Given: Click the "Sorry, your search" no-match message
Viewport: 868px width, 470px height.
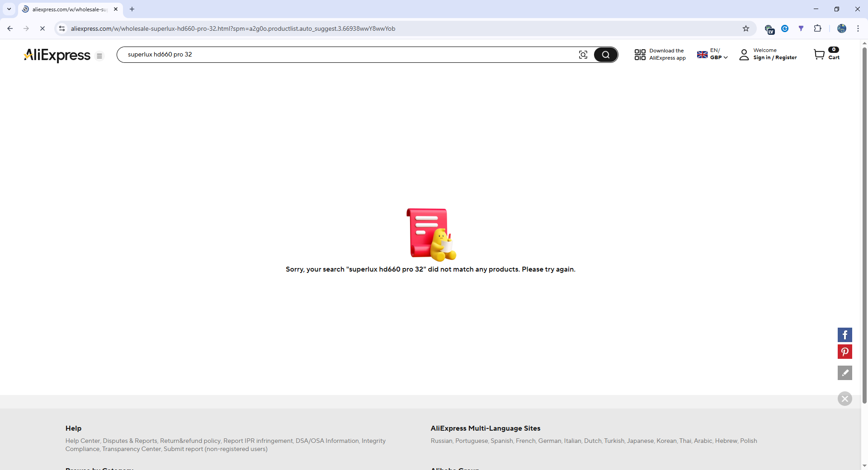Looking at the screenshot, I should [x=430, y=269].
